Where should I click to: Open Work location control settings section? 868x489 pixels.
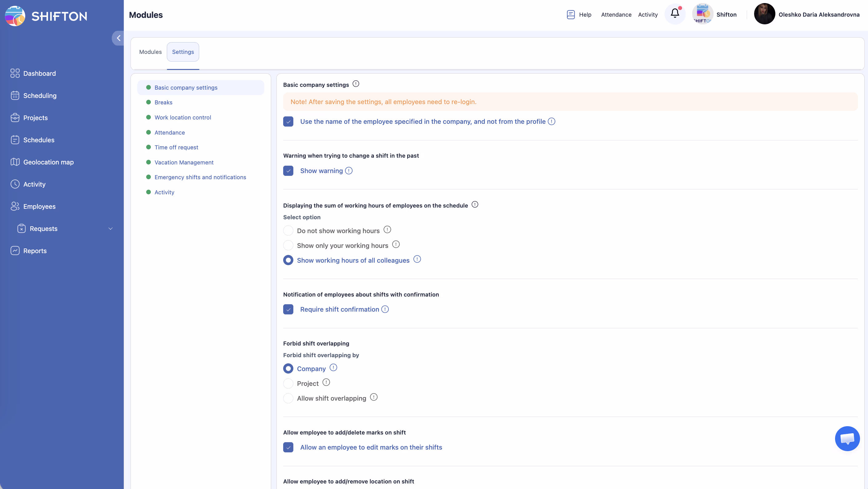183,117
